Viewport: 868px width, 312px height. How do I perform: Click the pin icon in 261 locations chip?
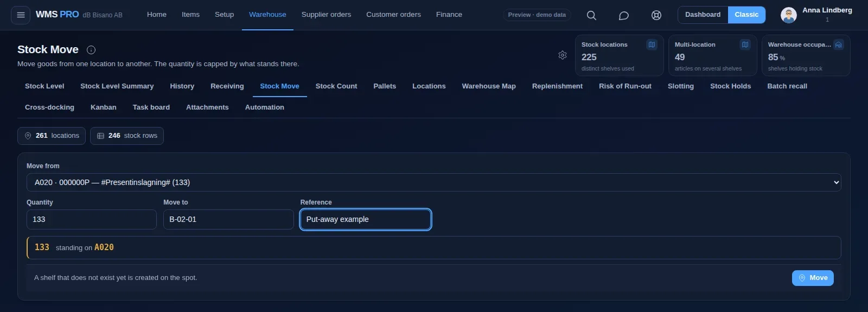coord(28,136)
